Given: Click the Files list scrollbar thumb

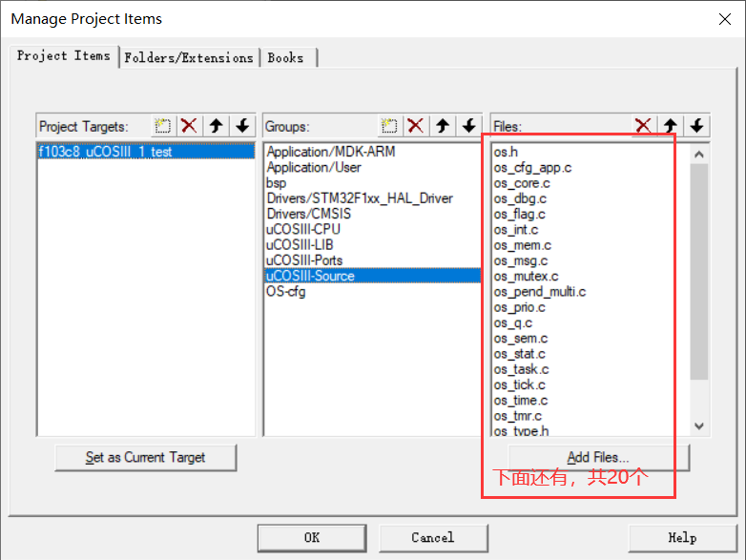Looking at the screenshot, I should (x=699, y=272).
